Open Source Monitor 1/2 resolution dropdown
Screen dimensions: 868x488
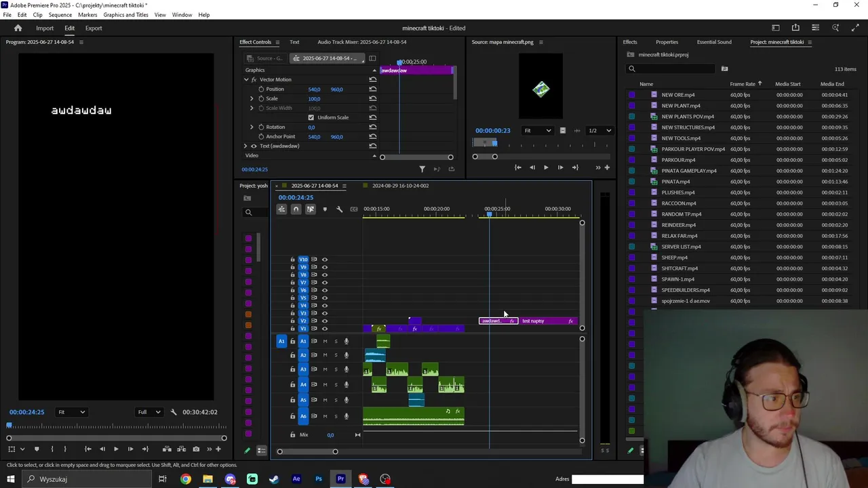[599, 131]
